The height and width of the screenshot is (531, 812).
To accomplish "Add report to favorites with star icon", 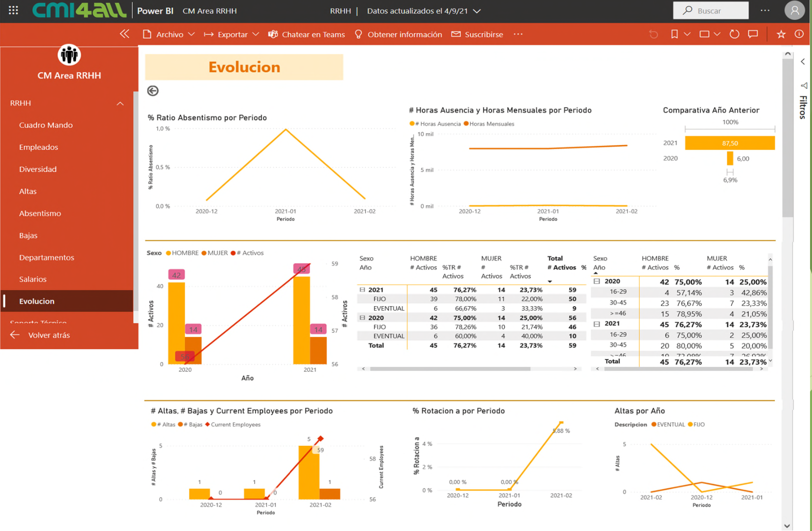I will pos(781,34).
